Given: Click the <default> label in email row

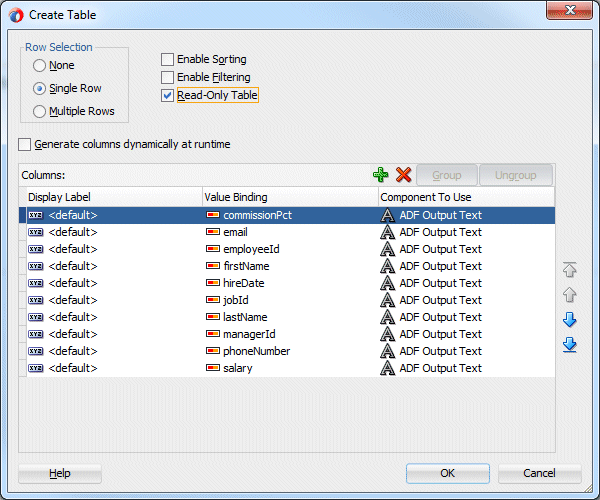Looking at the screenshot, I should 73,232.
